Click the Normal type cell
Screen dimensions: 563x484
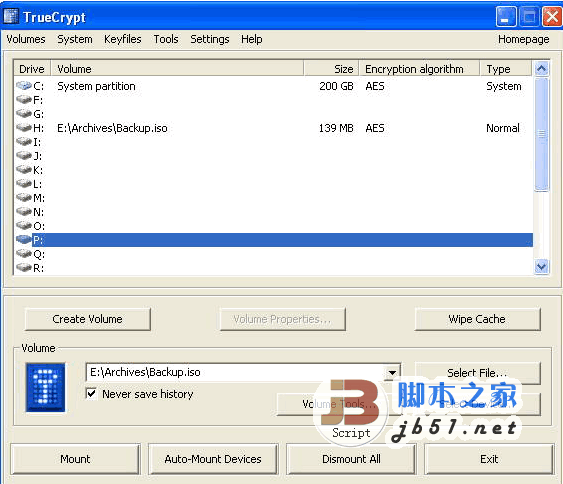pyautogui.click(x=503, y=128)
